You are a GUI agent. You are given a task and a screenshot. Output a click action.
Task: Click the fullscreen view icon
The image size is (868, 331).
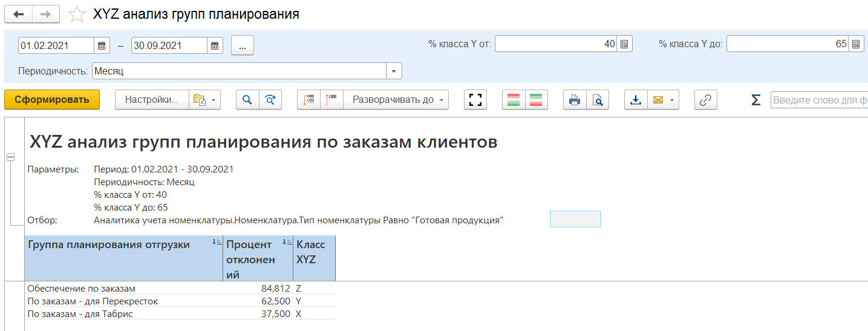tap(475, 100)
